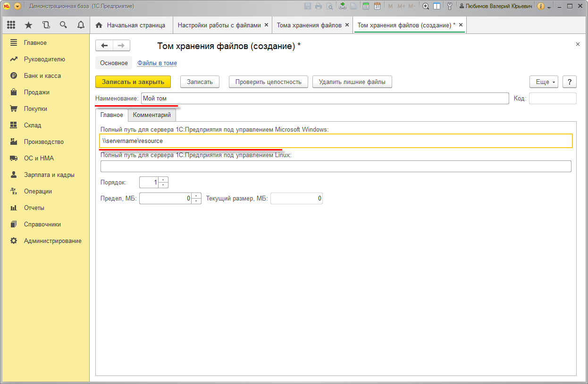The width and height of the screenshot is (588, 384).
Task: Open the ОС и НМА section
Action: tap(45, 158)
